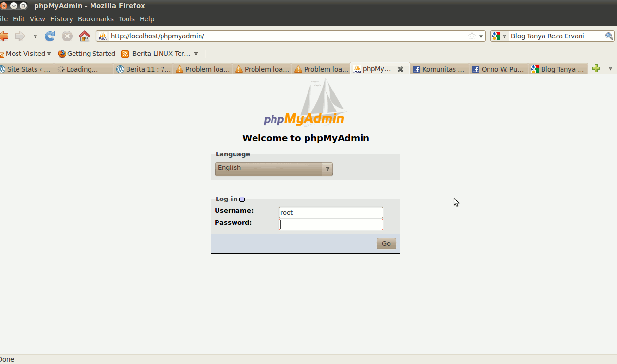Image resolution: width=617 pixels, height=364 pixels.
Task: Open the Most Visited bookmarks dropdown
Action: pyautogui.click(x=26, y=54)
